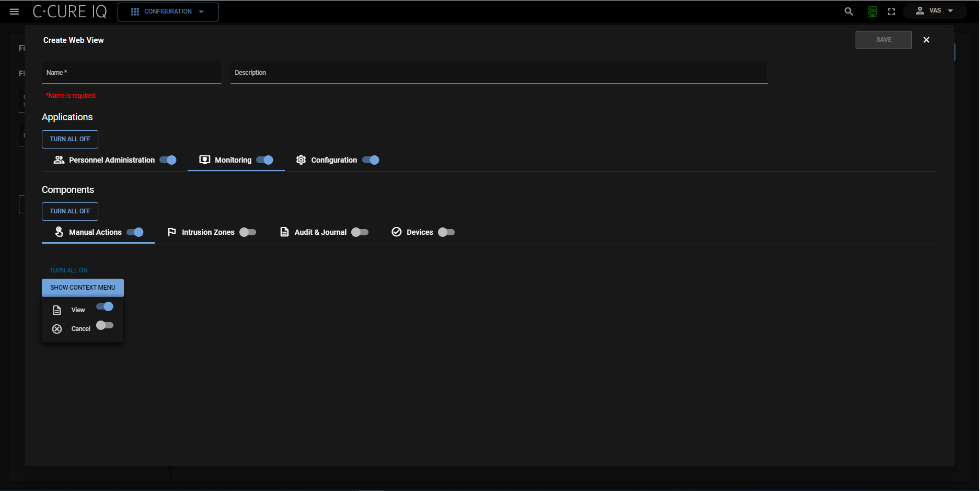Disable the Personnel Administration toggle

click(x=168, y=160)
